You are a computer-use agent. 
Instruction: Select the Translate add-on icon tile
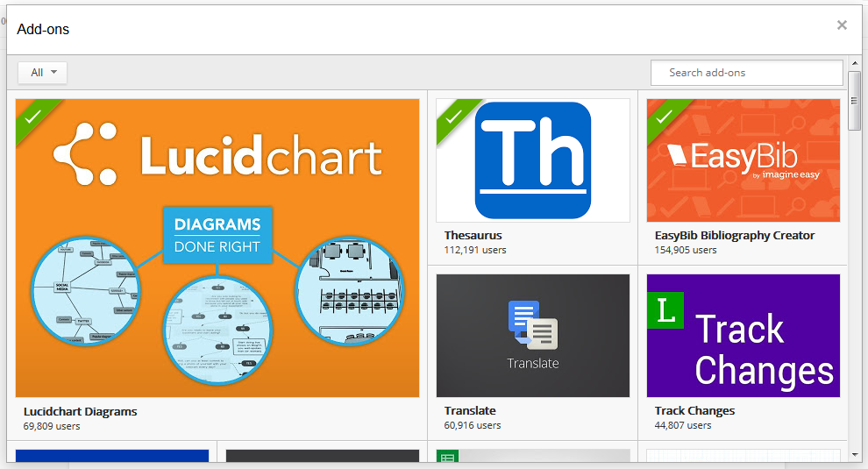533,336
